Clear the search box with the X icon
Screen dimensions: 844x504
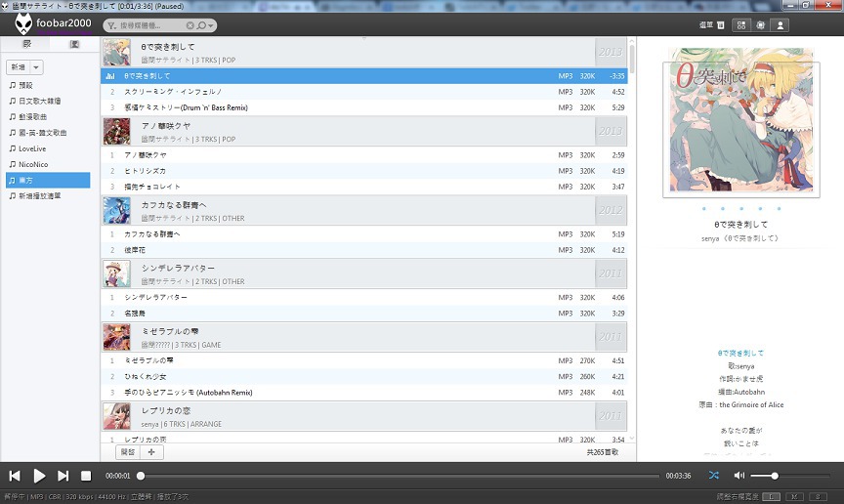(x=190, y=25)
